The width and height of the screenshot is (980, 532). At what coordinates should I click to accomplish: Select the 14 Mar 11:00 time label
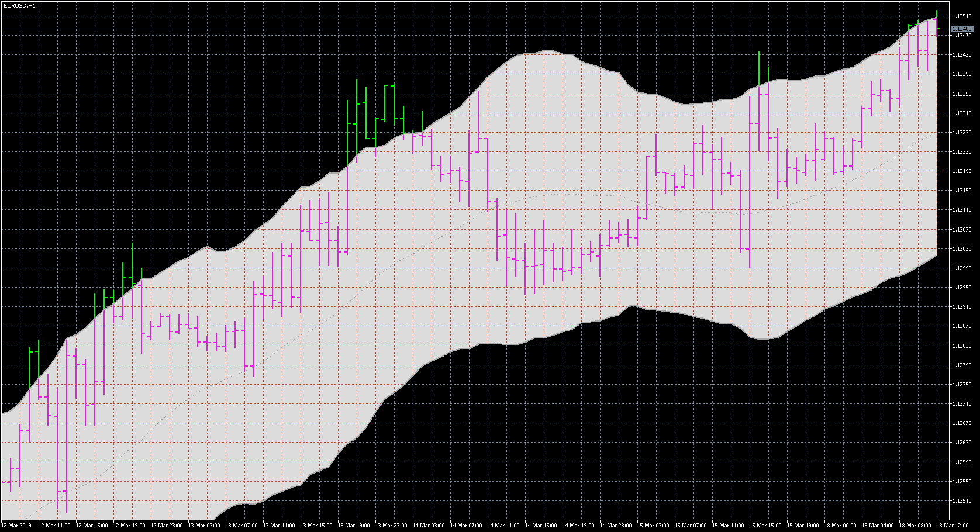tap(503, 526)
